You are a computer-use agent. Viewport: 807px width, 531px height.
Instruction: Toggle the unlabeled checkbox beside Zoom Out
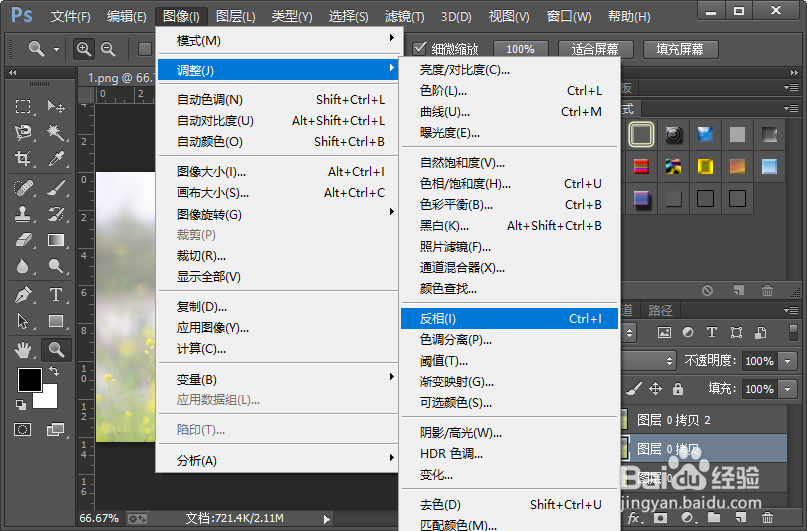click(x=145, y=49)
